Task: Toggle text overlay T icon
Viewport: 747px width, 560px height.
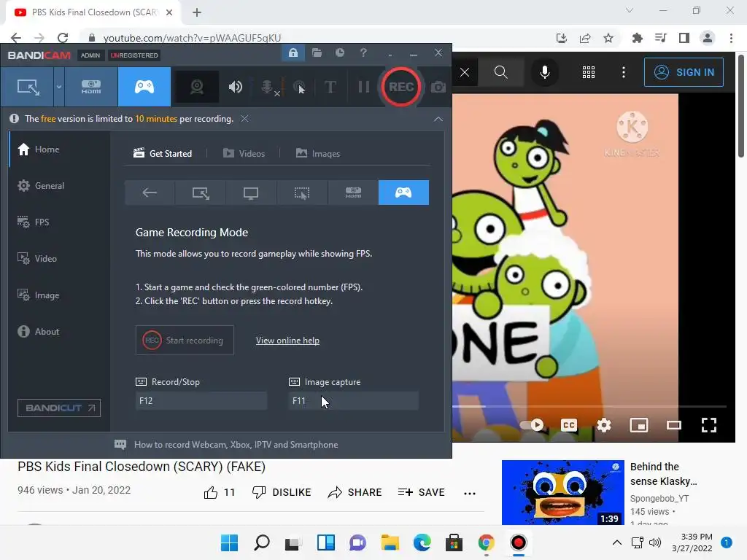Action: click(330, 87)
